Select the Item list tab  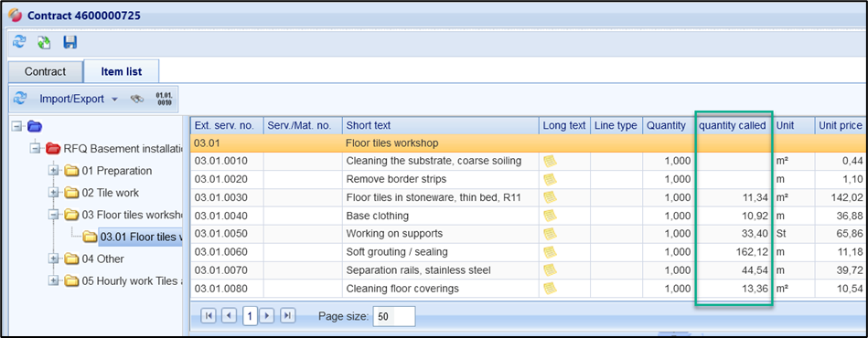(122, 71)
